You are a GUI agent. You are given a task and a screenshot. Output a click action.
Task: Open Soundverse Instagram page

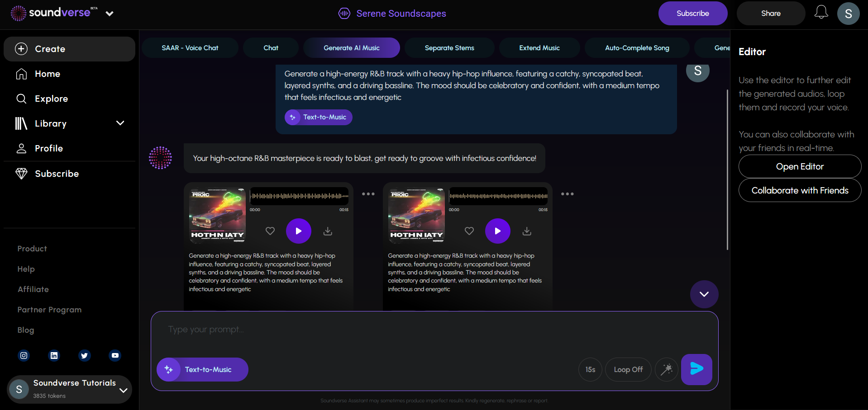(x=24, y=355)
